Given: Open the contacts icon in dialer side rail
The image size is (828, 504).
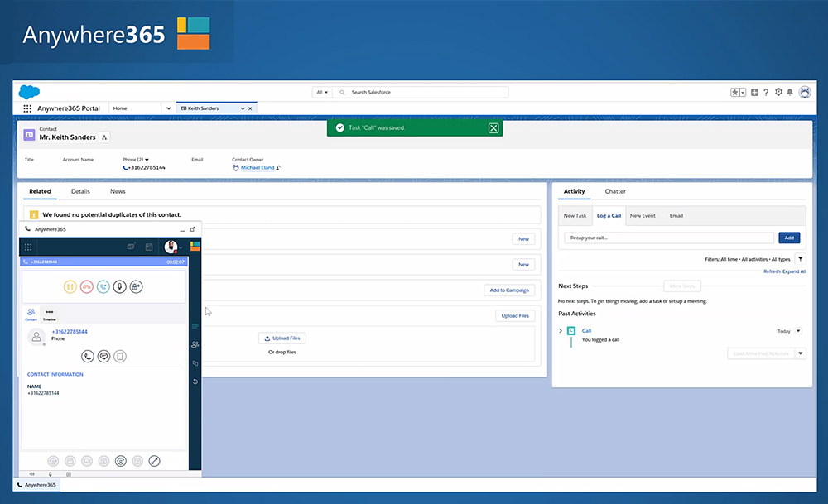Looking at the screenshot, I should 195,344.
